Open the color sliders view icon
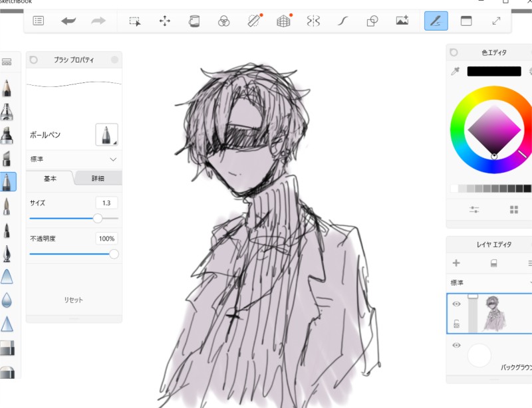 click(x=474, y=209)
